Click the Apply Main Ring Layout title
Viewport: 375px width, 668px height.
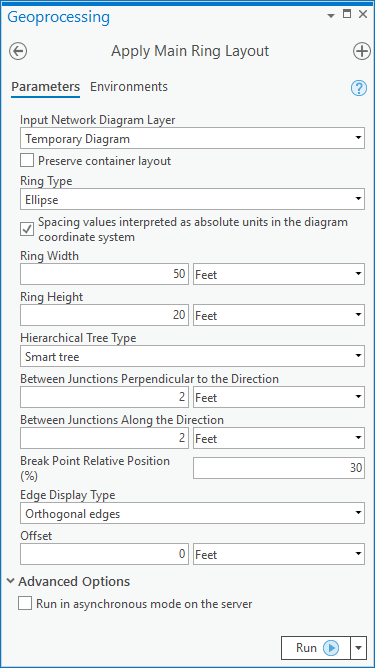[190, 51]
